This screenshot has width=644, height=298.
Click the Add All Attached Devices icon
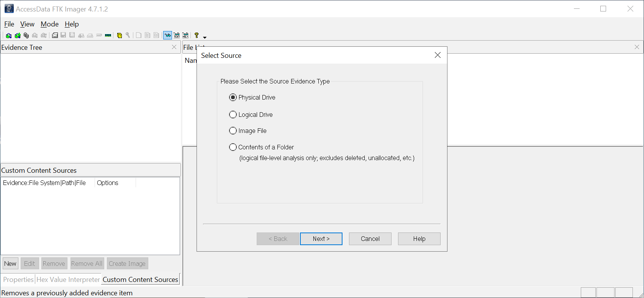(x=17, y=35)
